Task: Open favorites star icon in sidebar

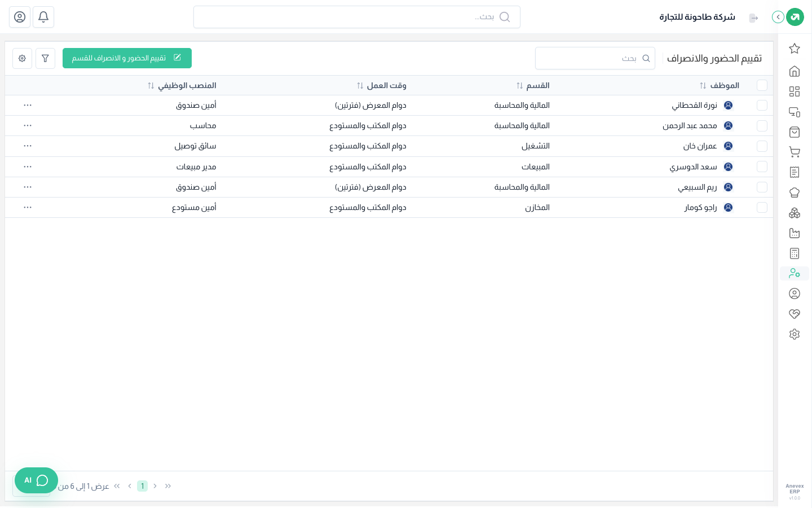Action: click(x=795, y=49)
